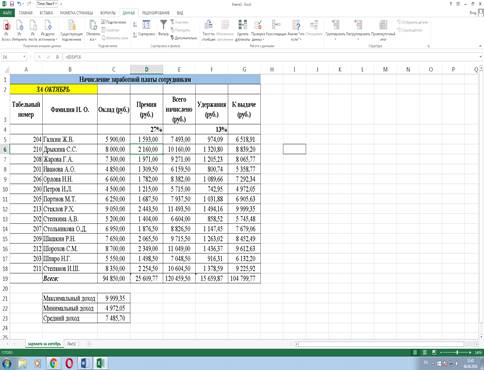Expand the Name Box dropdown arrow

(x=24, y=57)
